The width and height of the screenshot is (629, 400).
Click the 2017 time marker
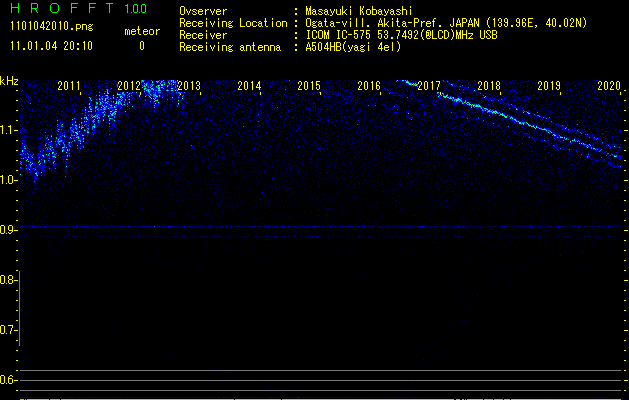429,85
